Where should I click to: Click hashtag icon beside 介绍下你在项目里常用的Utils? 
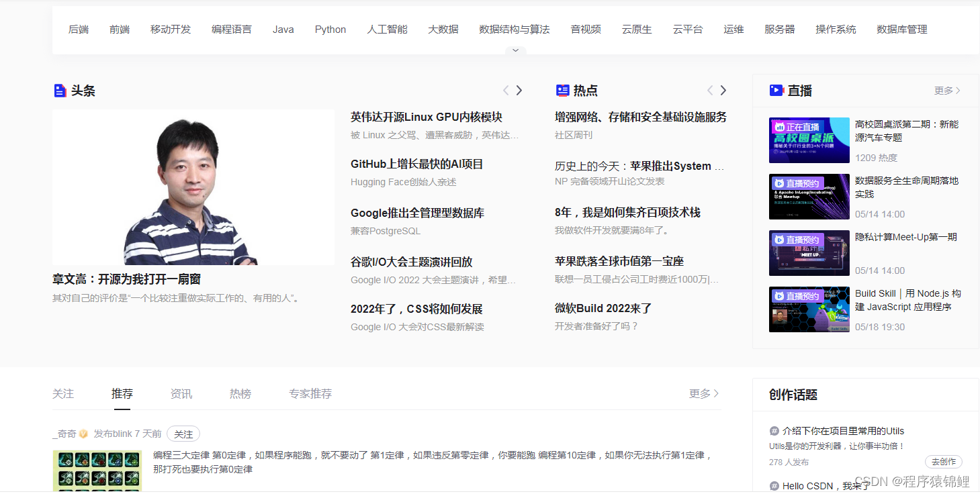coord(774,431)
